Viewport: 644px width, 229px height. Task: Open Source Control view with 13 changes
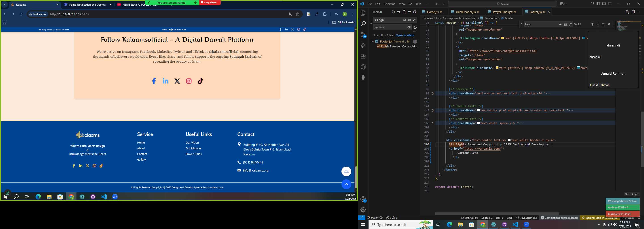363,35
